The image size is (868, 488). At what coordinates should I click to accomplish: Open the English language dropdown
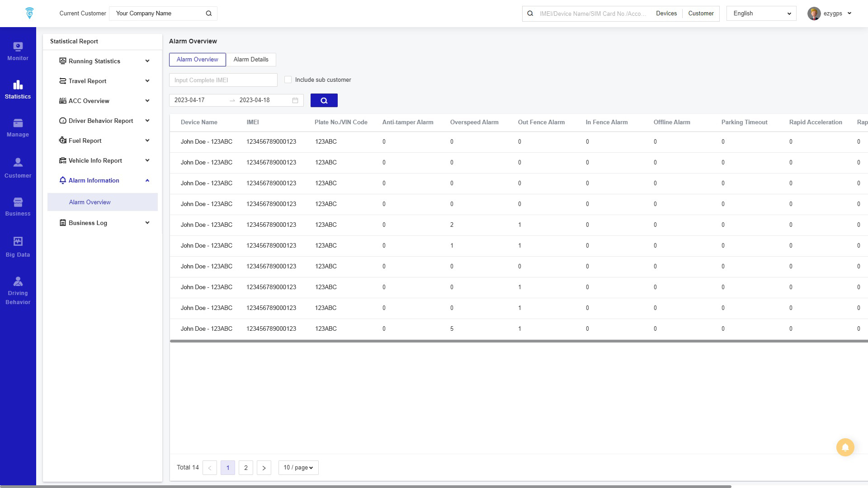click(x=761, y=14)
